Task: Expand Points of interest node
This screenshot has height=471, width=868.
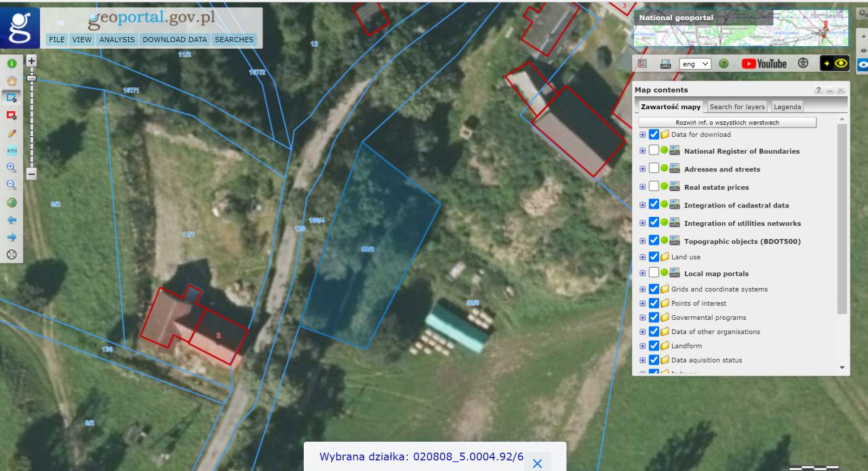Action: pos(643,303)
